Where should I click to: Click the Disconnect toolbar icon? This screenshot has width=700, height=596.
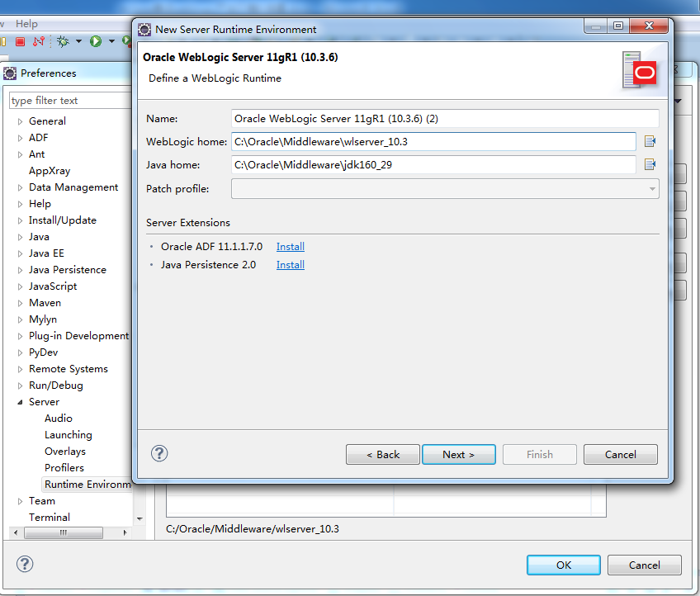[x=39, y=41]
